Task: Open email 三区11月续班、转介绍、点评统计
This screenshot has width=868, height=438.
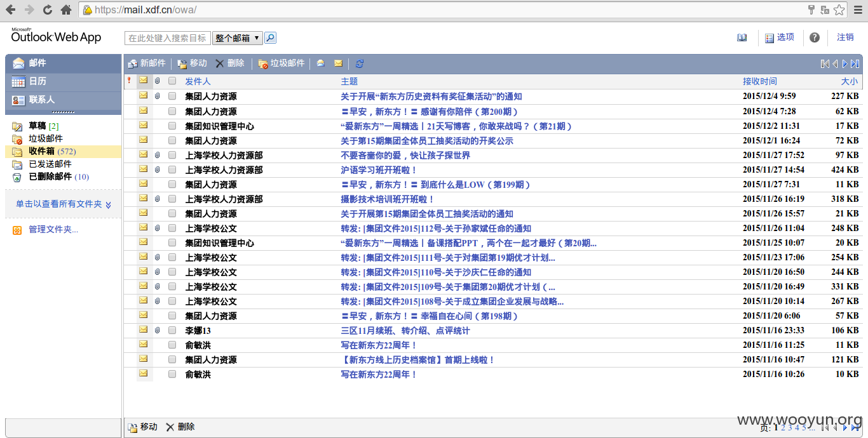Action: (x=405, y=330)
